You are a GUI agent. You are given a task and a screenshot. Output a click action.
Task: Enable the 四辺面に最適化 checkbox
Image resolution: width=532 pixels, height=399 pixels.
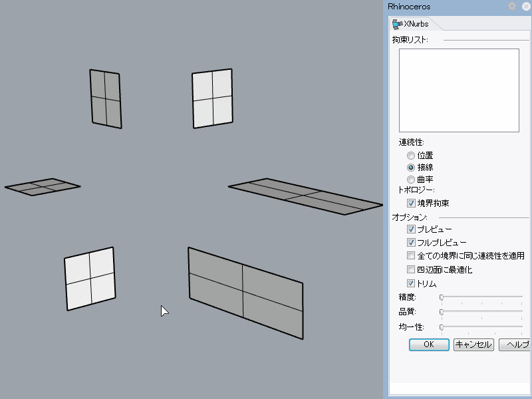point(411,270)
